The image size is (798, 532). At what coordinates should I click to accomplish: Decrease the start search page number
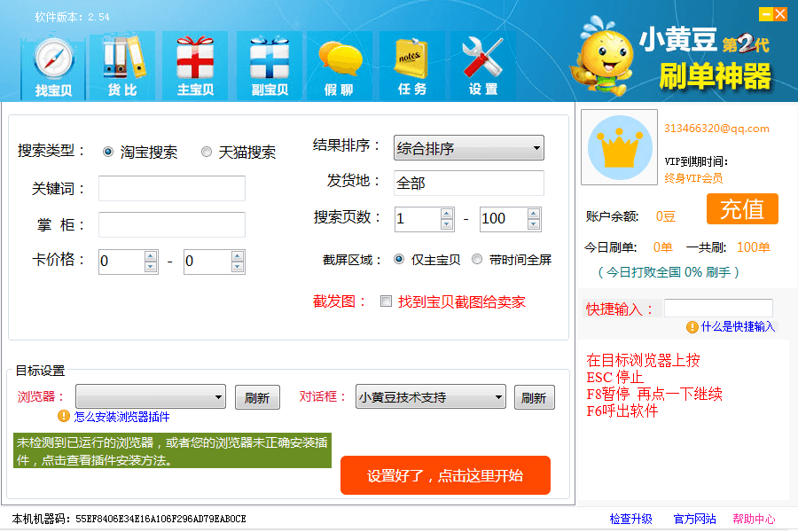point(447,224)
